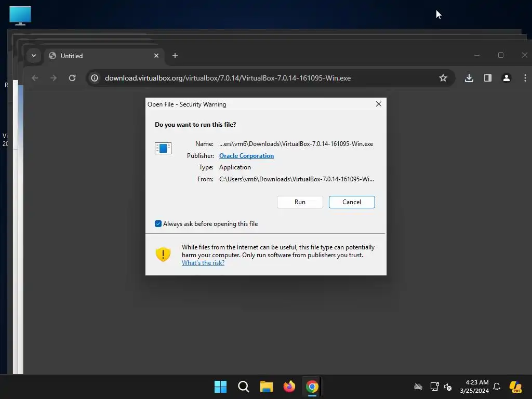The width and height of the screenshot is (532, 399).
Task: Close the Untitled tab
Action: coord(156,56)
